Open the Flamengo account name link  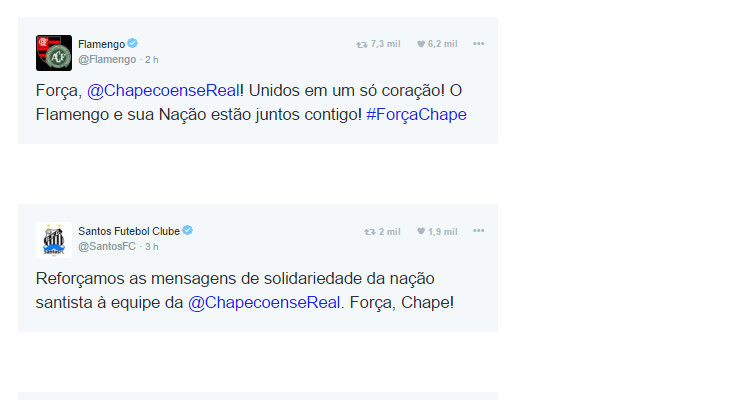click(101, 44)
